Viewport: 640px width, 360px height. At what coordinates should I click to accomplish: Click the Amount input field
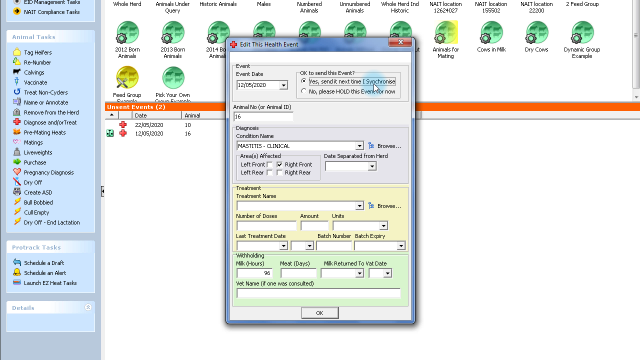coord(314,226)
